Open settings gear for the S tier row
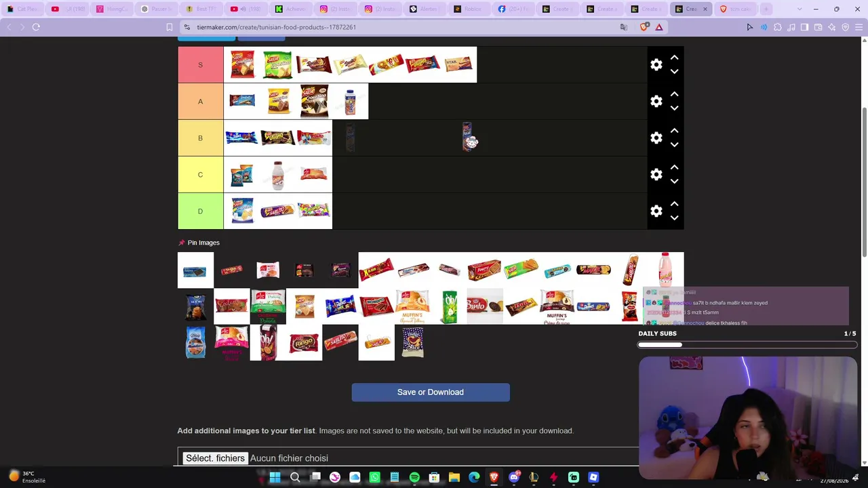This screenshot has height=488, width=868. [x=656, y=64]
